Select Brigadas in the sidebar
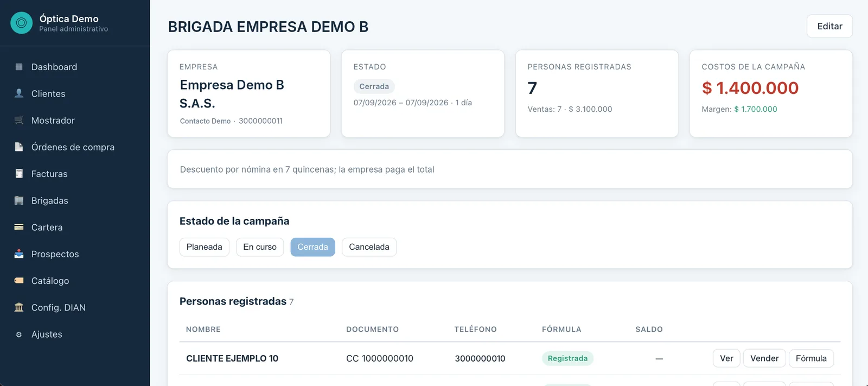 (75, 200)
